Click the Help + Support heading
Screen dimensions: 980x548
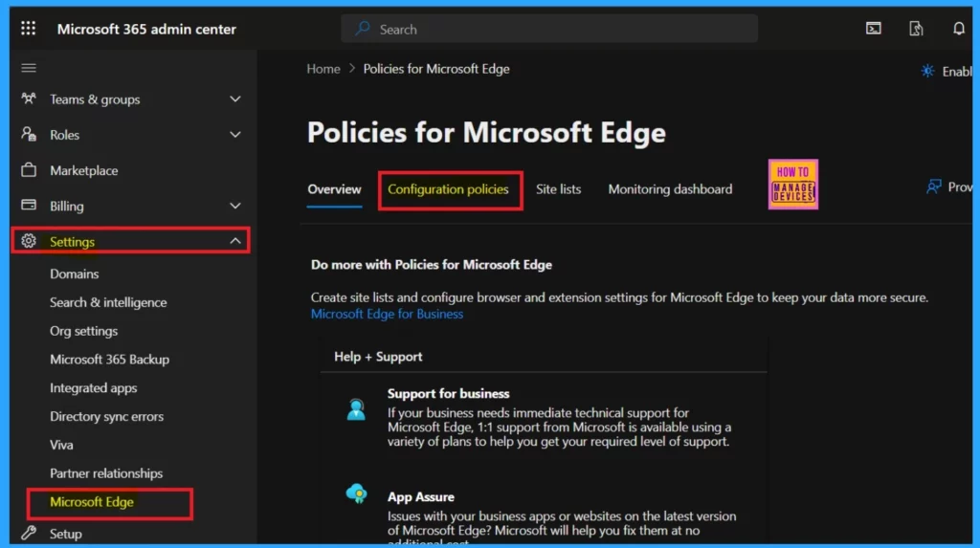tap(378, 356)
